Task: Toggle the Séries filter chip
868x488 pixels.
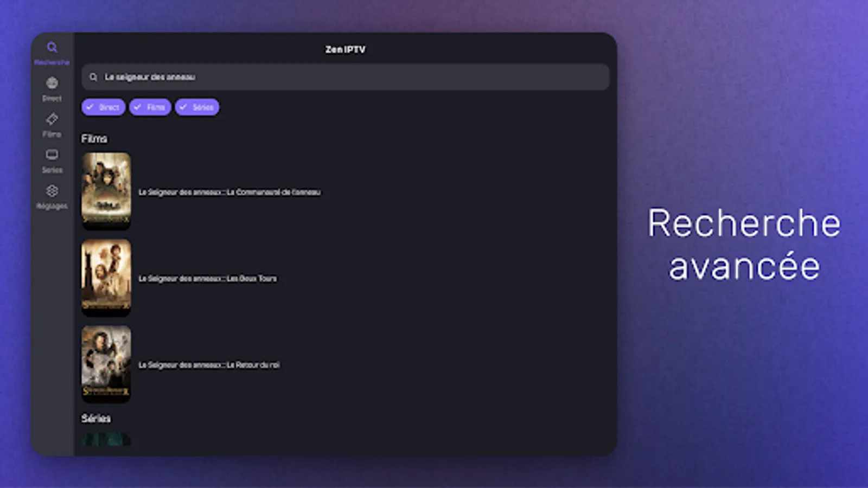Action: 197,107
